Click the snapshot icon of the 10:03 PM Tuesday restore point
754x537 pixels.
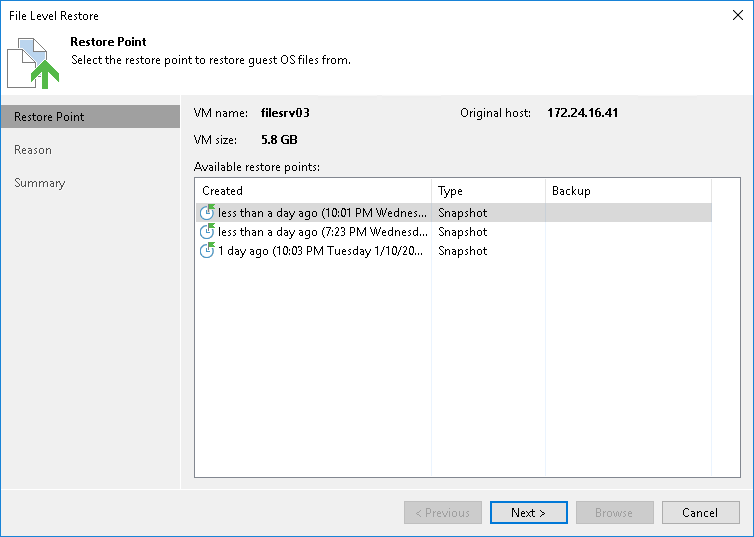click(x=207, y=250)
